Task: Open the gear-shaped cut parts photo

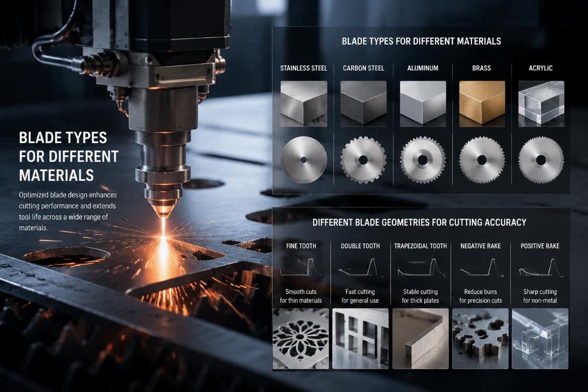Action: tap(480, 339)
